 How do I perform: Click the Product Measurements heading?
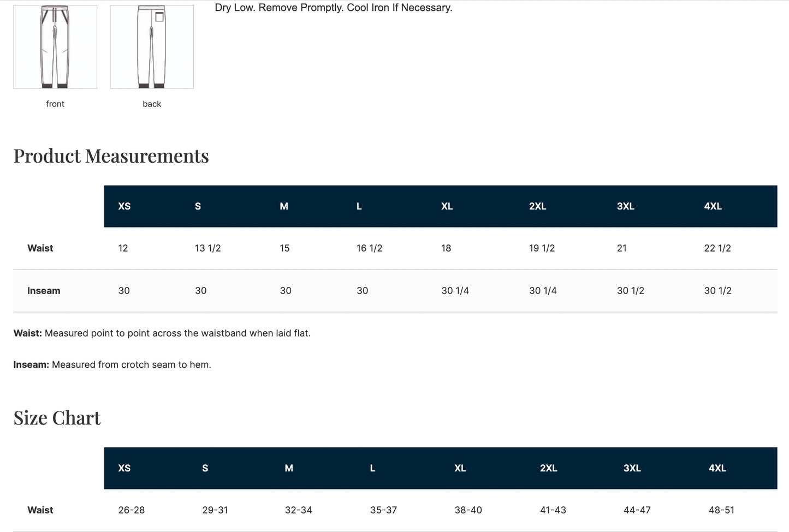coord(111,156)
